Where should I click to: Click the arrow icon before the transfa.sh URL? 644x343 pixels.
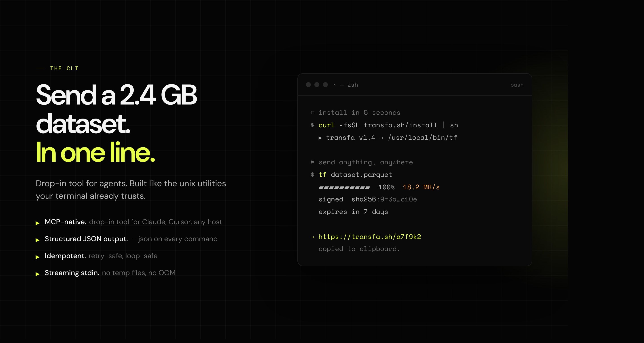(312, 237)
